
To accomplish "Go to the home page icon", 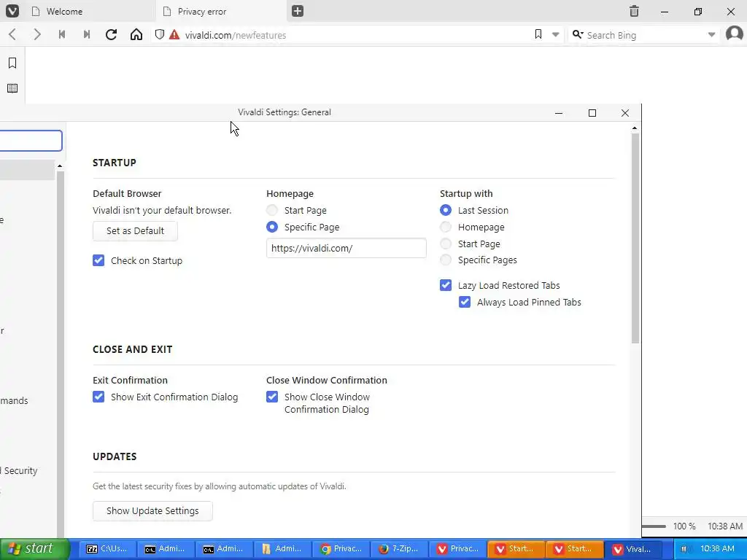I will point(136,34).
